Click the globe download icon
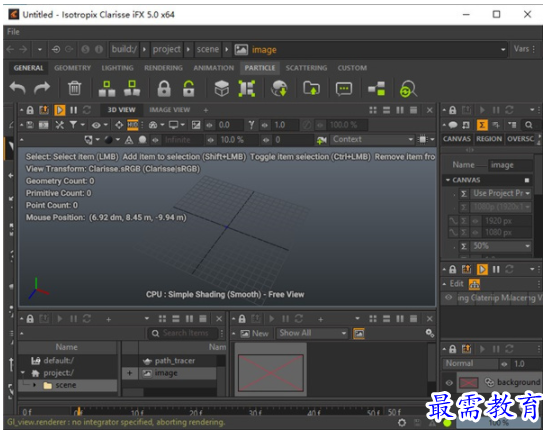 coord(279,88)
